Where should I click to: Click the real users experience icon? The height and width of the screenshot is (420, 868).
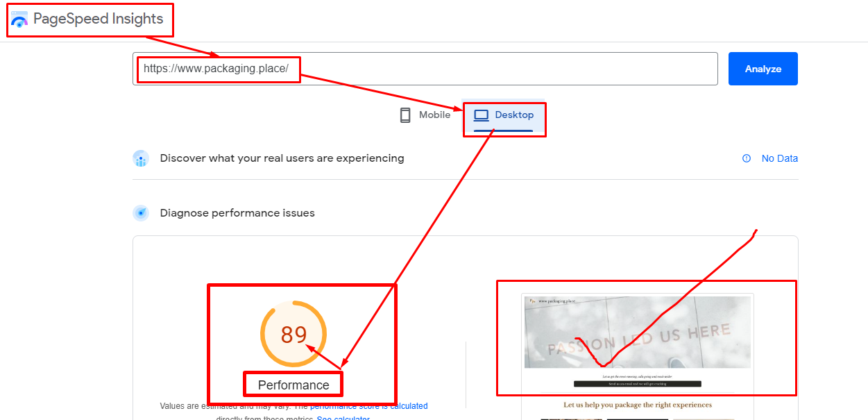click(141, 158)
